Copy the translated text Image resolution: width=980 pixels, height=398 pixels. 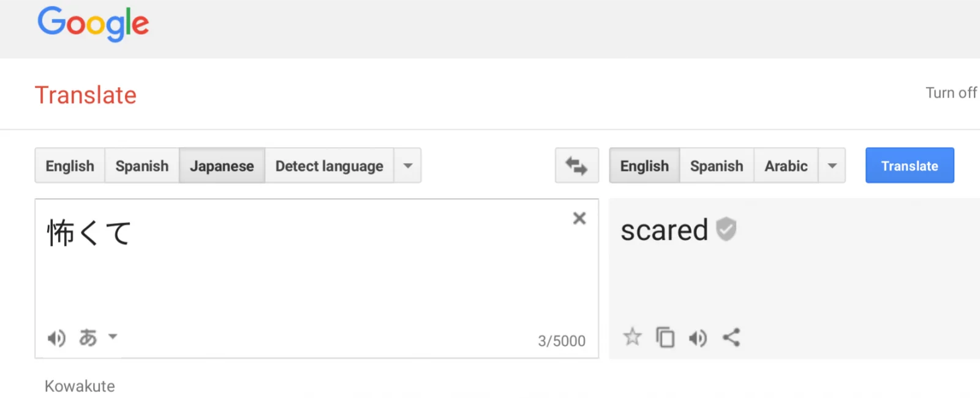tap(665, 337)
